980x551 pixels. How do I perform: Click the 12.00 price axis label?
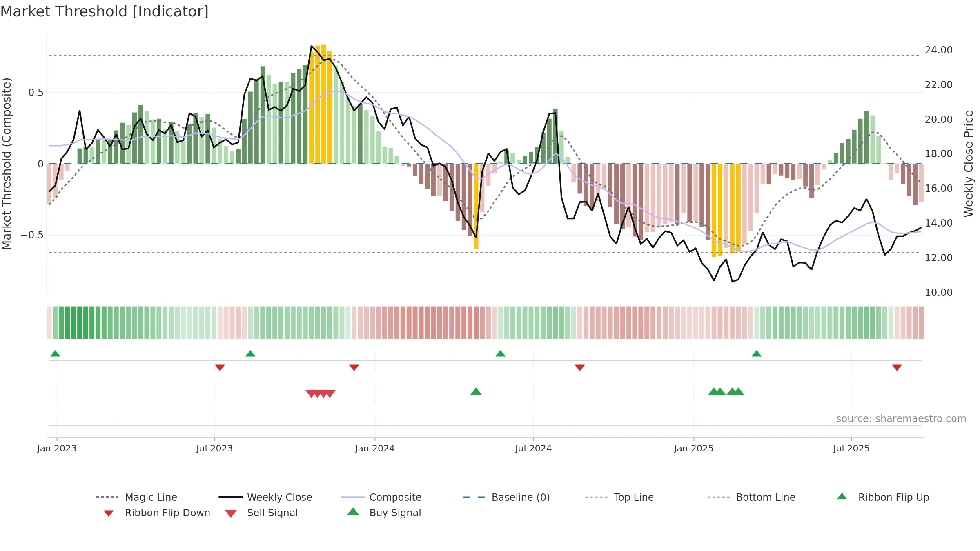tap(939, 258)
